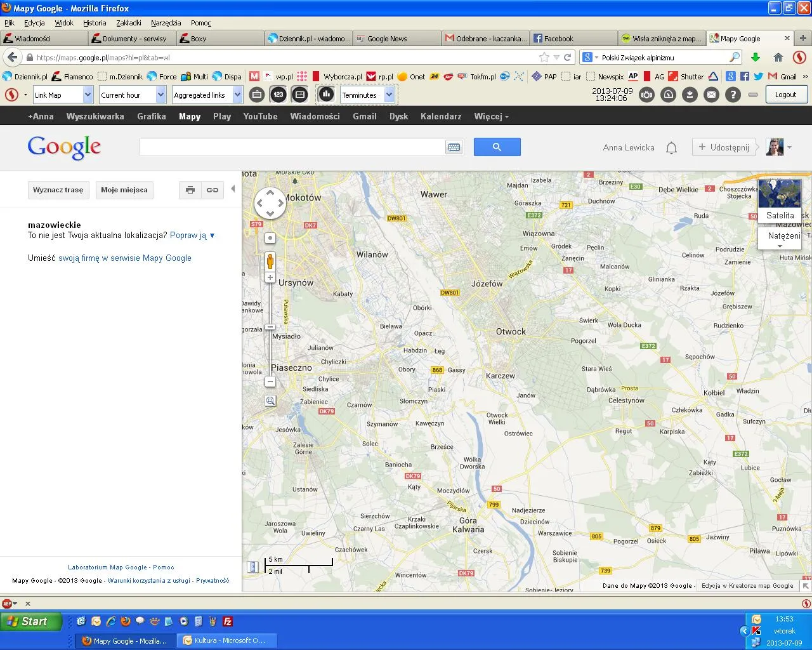
Task: Click the download arrow icon near Logout
Action: pyautogui.click(x=689, y=94)
